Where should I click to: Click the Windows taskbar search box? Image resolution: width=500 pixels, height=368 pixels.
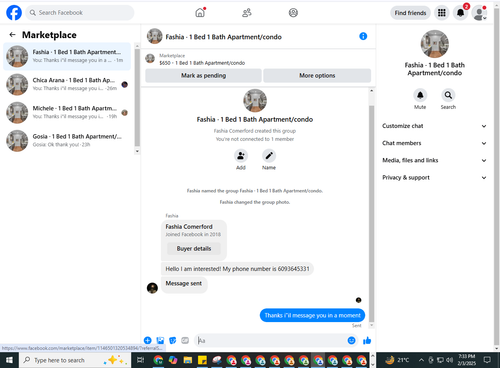pyautogui.click(x=75, y=360)
